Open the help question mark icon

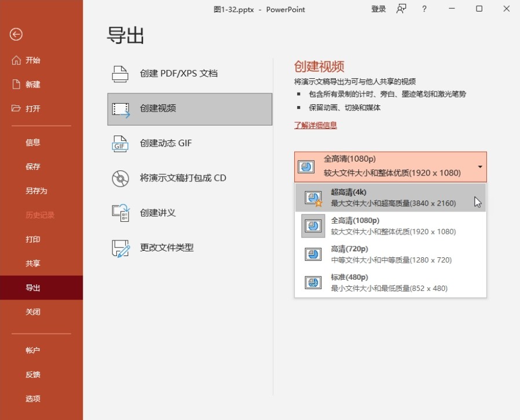pos(424,9)
